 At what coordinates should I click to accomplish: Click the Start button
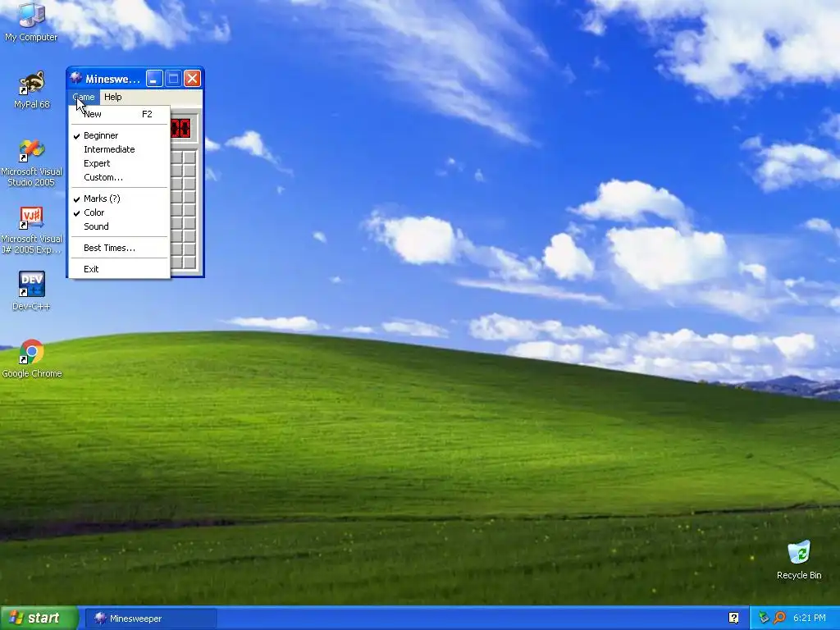(x=39, y=618)
